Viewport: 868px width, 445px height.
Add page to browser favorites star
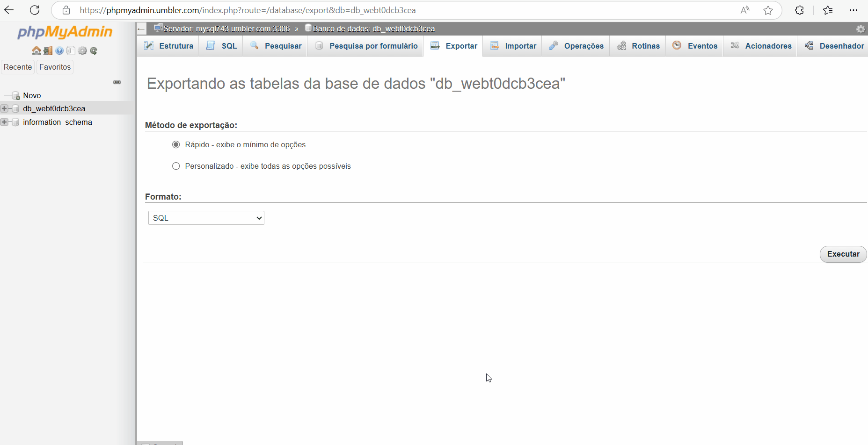(x=768, y=10)
